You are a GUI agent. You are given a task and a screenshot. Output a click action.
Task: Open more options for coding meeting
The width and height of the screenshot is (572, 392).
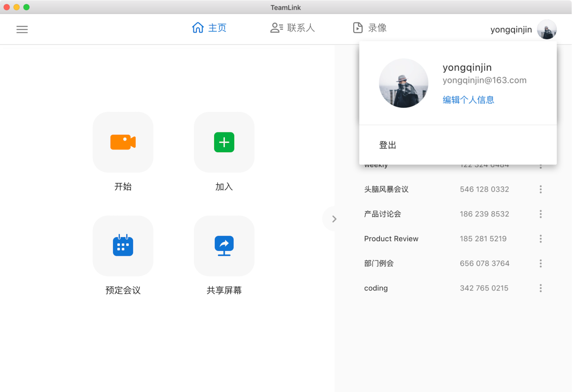click(x=541, y=288)
